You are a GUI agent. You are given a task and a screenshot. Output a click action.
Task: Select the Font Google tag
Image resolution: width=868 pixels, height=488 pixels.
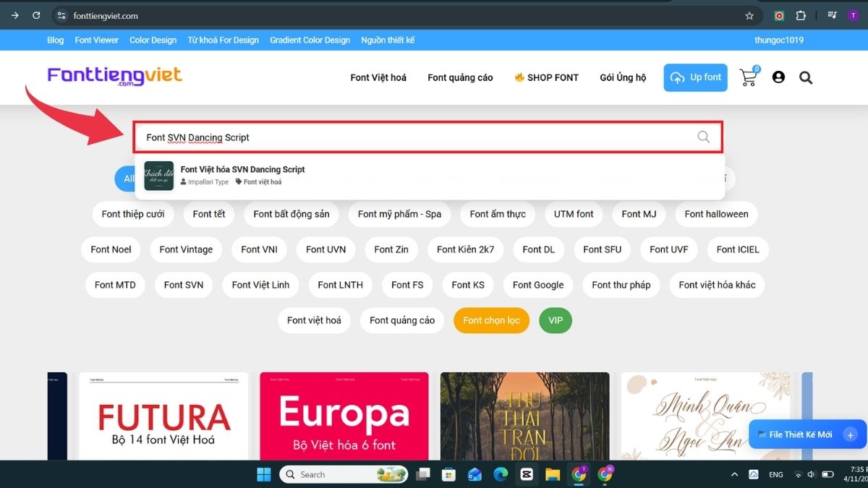[538, 285]
